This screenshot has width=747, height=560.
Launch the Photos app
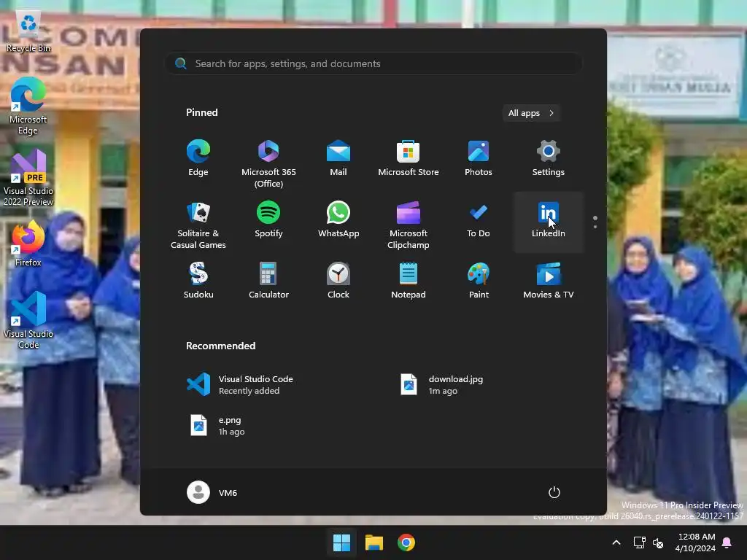[479, 159]
